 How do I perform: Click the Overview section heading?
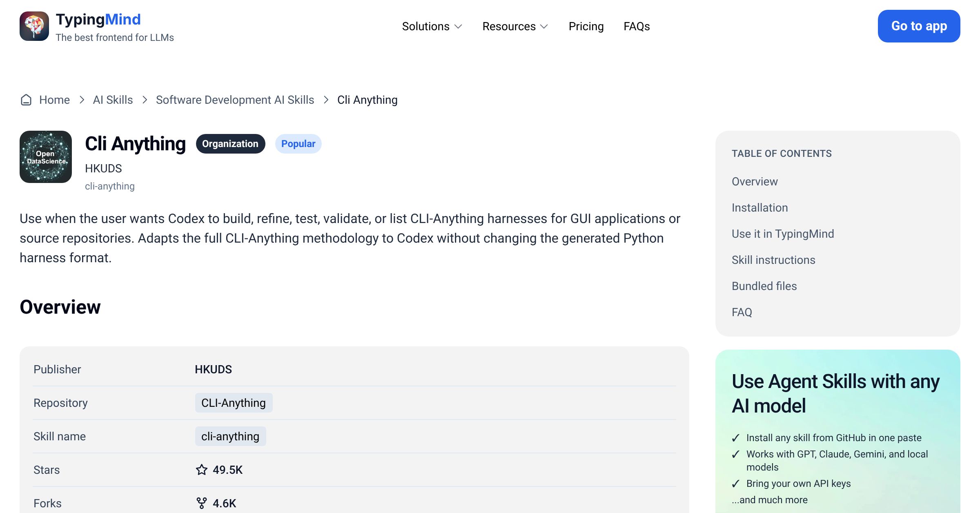(60, 307)
